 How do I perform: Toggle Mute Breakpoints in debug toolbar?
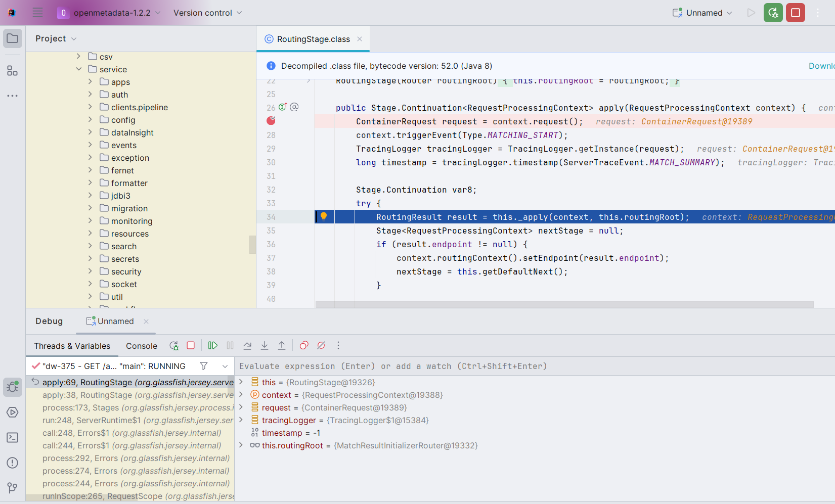pos(321,345)
